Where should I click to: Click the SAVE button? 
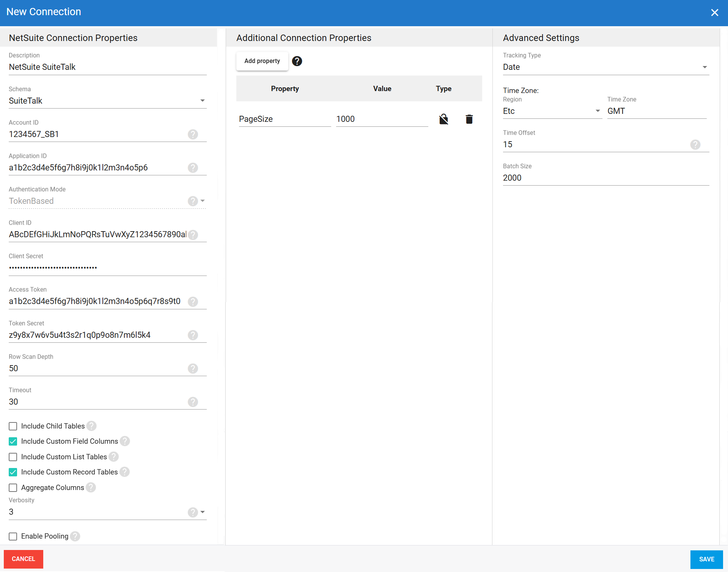706,559
